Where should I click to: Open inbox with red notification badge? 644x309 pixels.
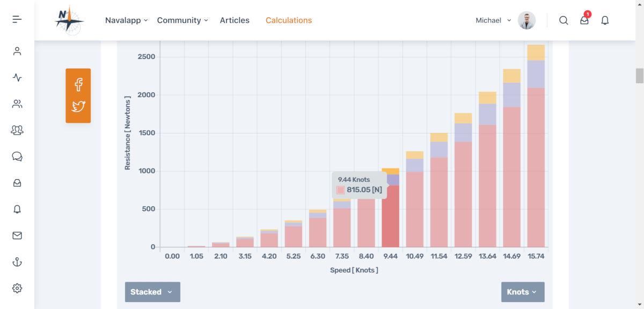pos(584,20)
